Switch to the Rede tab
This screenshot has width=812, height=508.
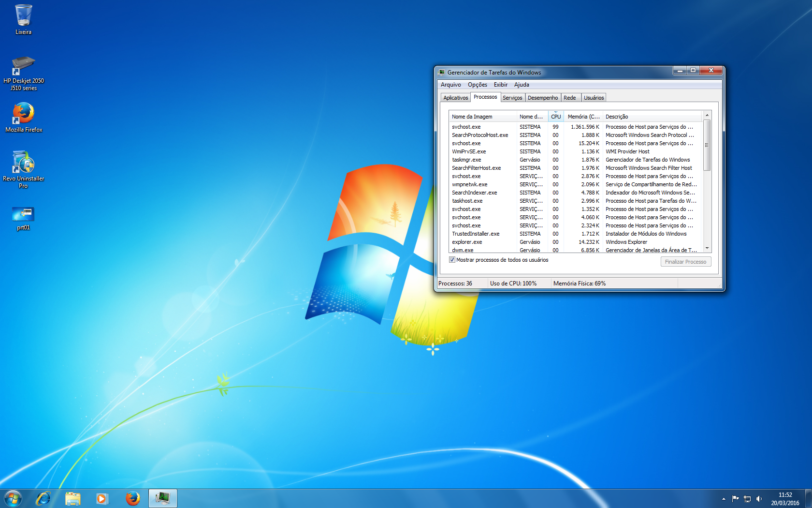570,98
